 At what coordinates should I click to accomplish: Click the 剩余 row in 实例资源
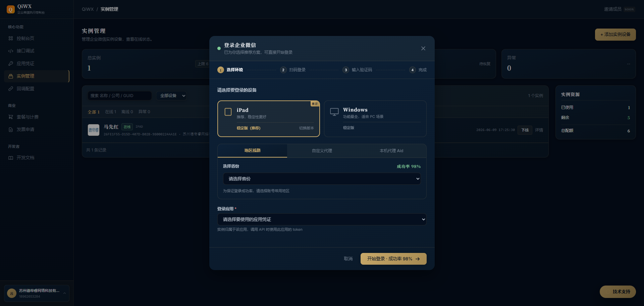click(x=596, y=118)
